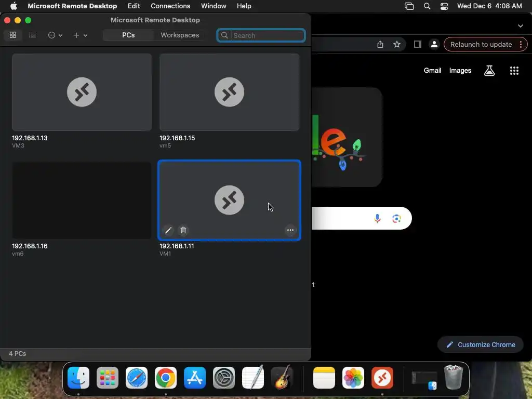Select the 192.168.1.15 vm5 thumbnail
Image resolution: width=532 pixels, height=399 pixels.
(x=229, y=92)
